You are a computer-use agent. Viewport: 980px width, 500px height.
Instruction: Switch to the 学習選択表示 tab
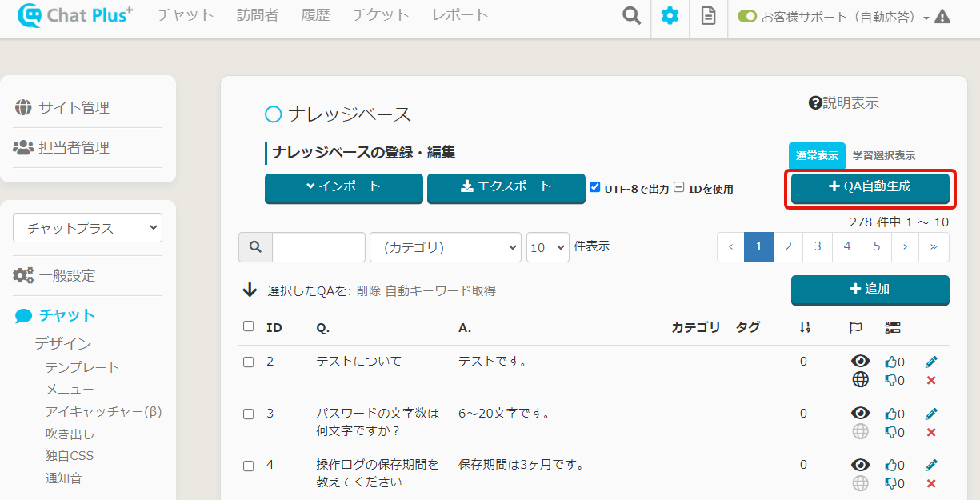(x=883, y=156)
